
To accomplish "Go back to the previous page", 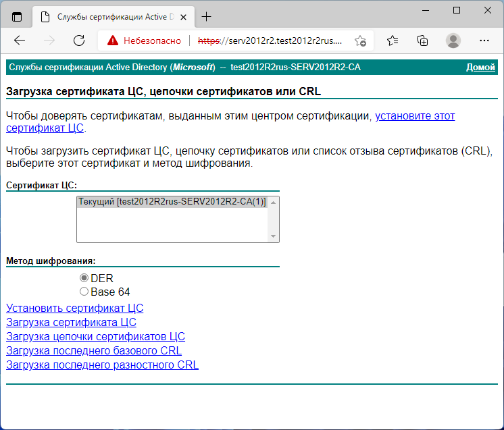I will pyautogui.click(x=20, y=41).
